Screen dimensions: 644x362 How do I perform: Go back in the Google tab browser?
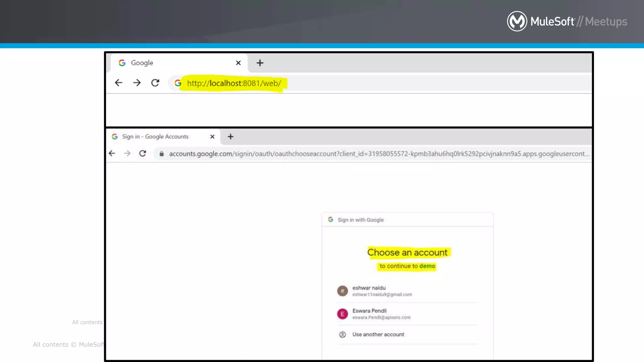(119, 83)
